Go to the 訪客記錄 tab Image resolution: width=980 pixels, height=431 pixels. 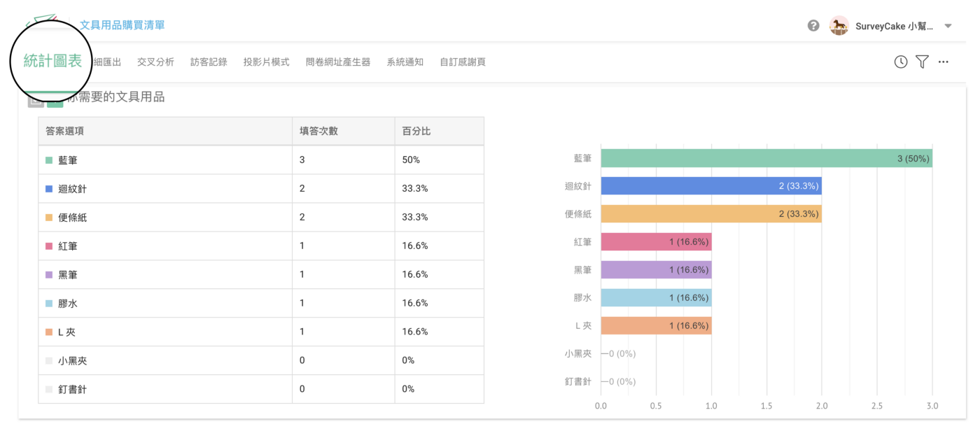click(x=209, y=62)
